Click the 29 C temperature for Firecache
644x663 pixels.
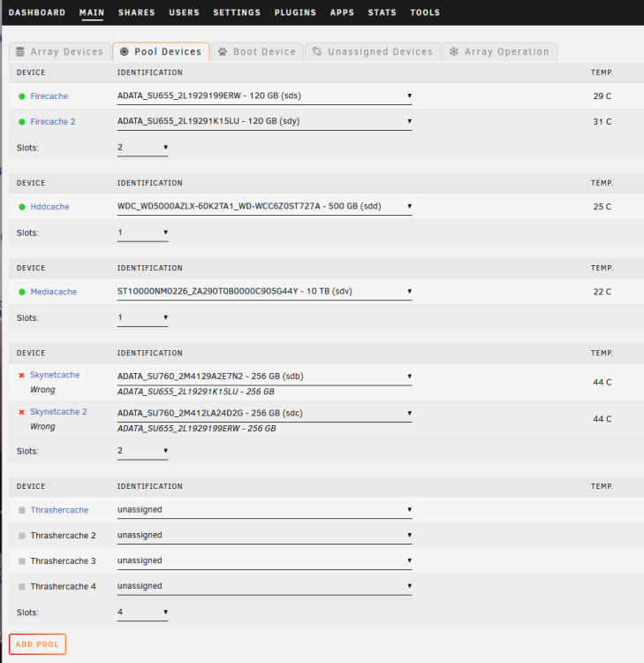602,96
